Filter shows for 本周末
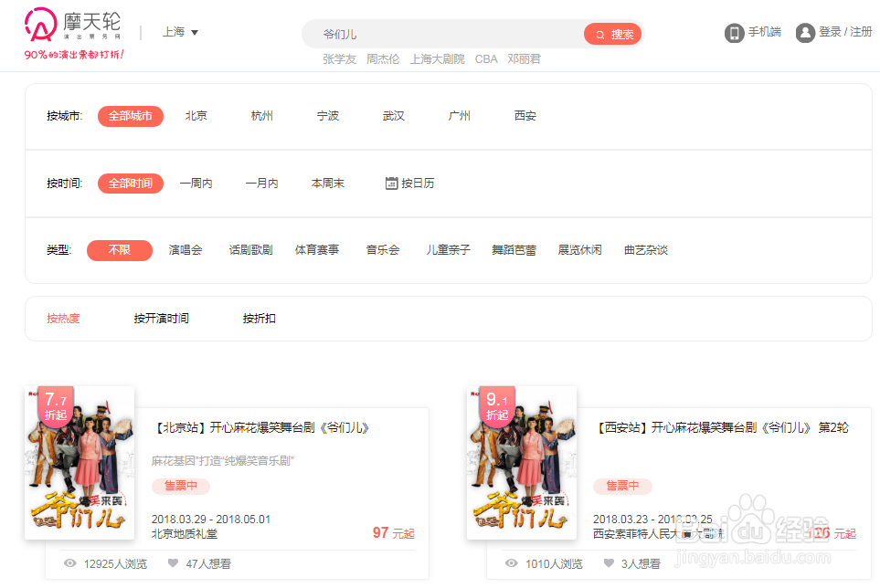The width and height of the screenshot is (880, 588). (x=328, y=184)
